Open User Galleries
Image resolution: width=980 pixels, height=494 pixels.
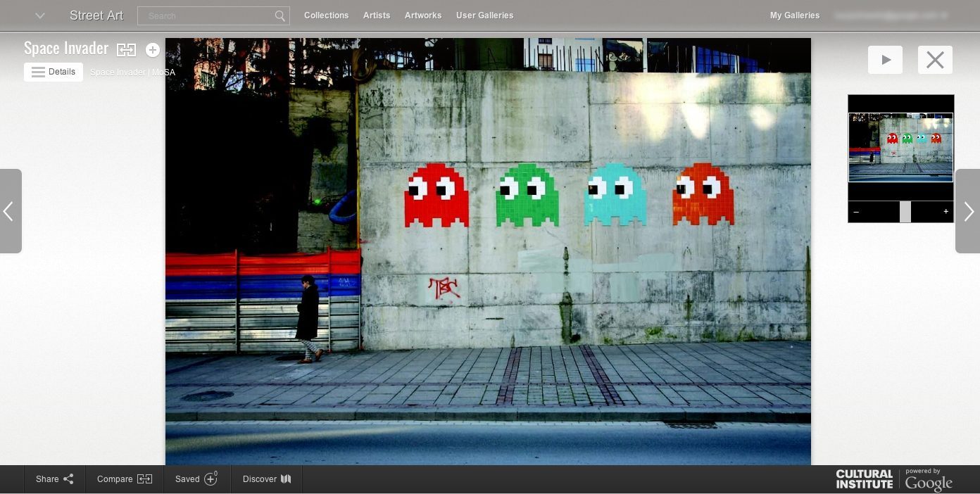pyautogui.click(x=484, y=15)
